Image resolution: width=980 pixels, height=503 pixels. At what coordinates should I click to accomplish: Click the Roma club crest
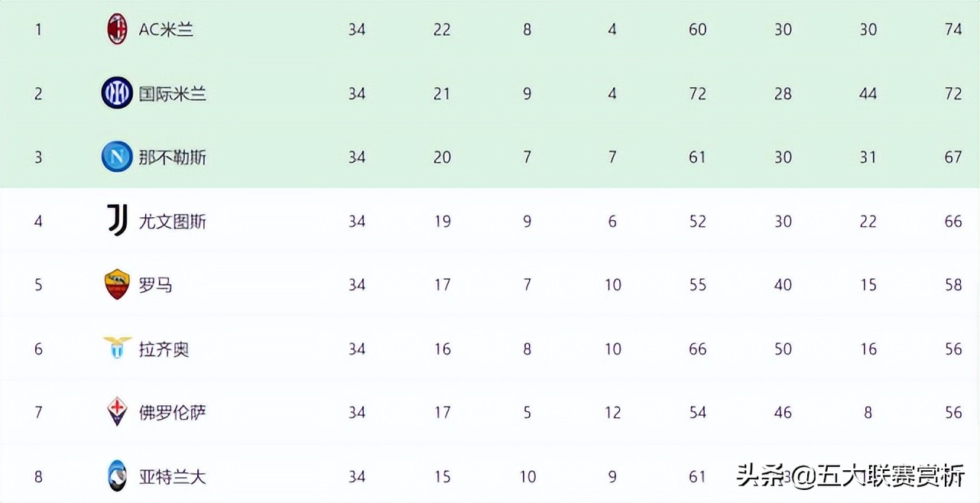click(117, 284)
